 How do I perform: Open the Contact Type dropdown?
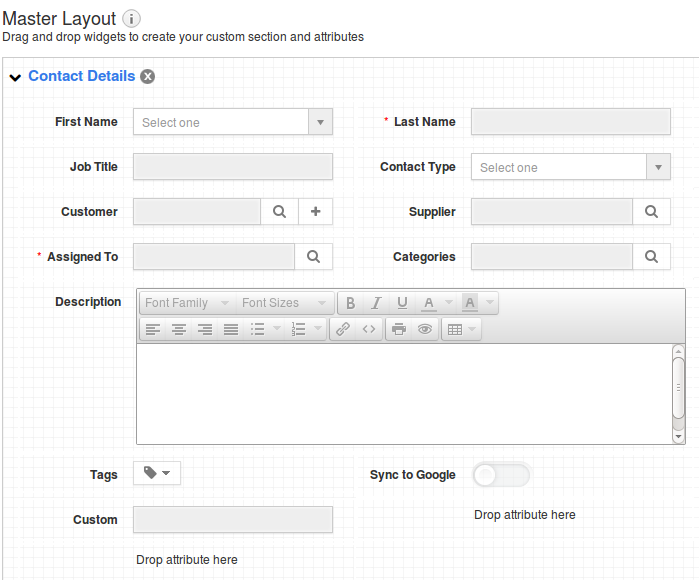(x=657, y=167)
